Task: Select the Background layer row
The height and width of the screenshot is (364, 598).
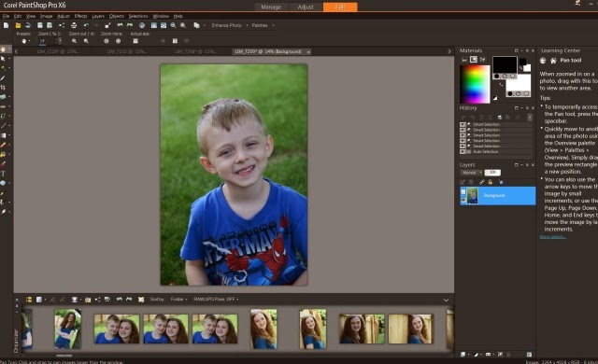Action: (497, 196)
